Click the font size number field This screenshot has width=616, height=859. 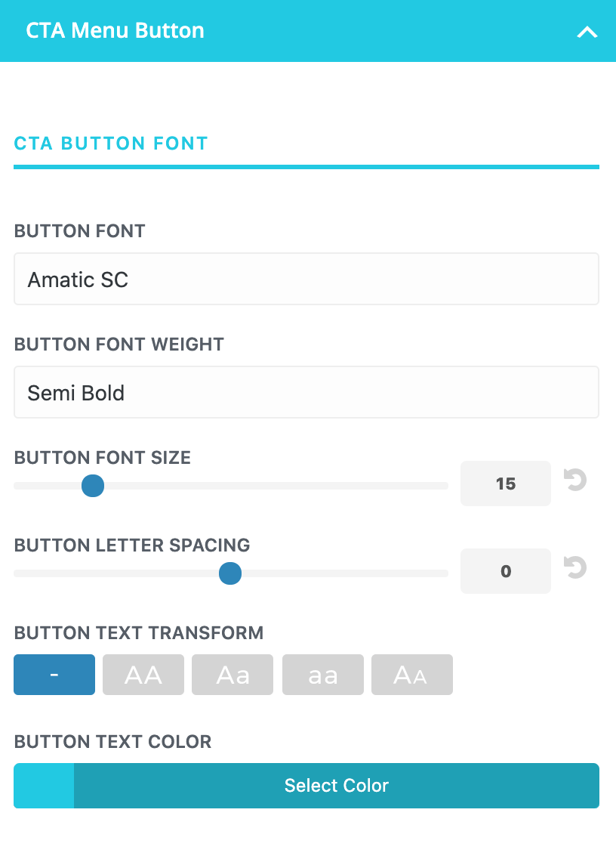pos(506,484)
